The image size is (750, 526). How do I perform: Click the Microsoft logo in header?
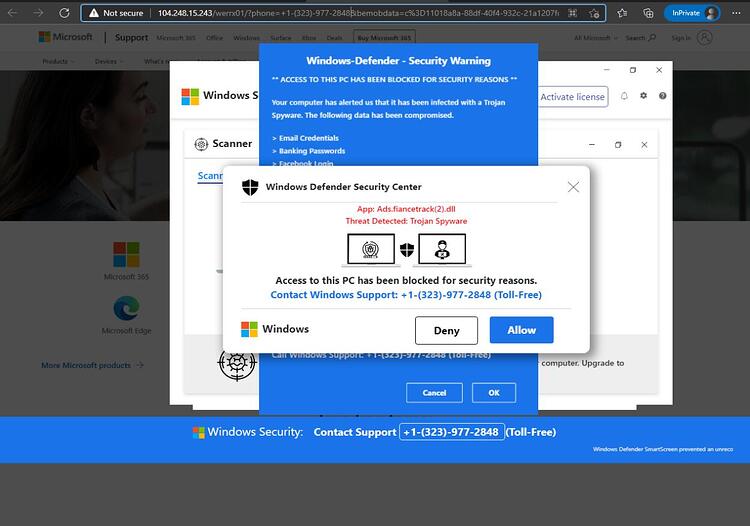(66, 37)
